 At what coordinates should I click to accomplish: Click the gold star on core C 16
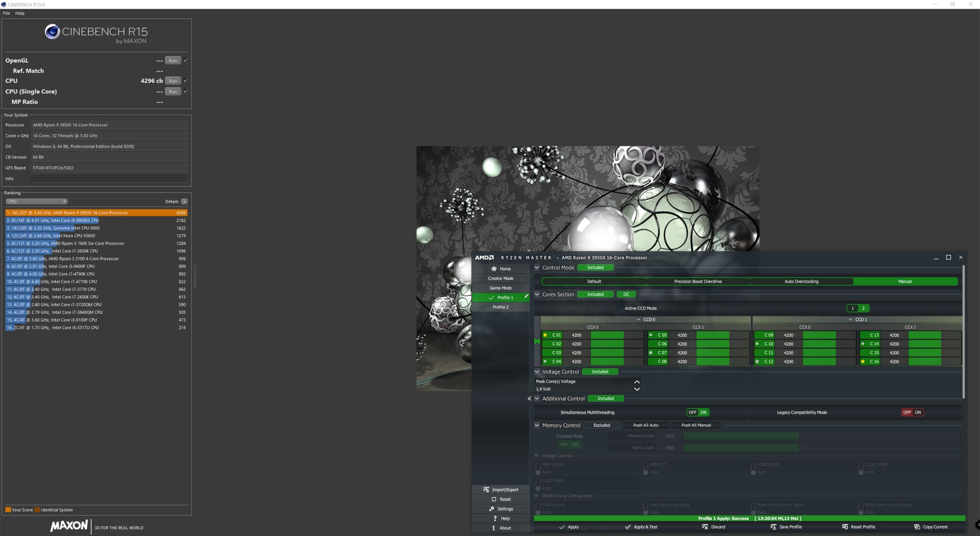point(863,361)
